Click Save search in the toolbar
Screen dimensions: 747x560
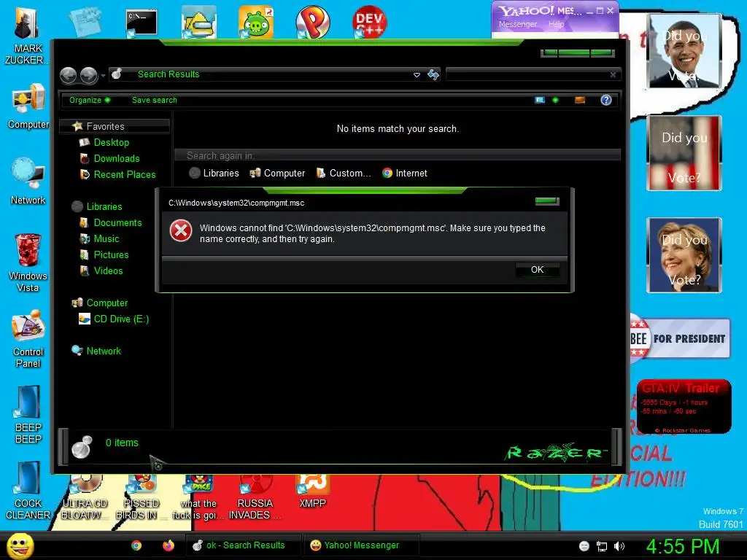155,100
